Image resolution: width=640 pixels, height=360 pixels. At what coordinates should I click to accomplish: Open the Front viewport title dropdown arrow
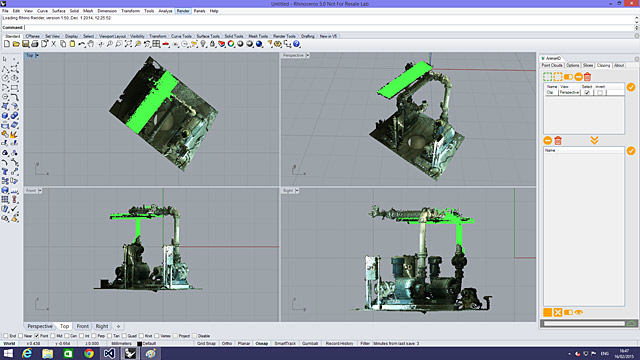(x=40, y=191)
